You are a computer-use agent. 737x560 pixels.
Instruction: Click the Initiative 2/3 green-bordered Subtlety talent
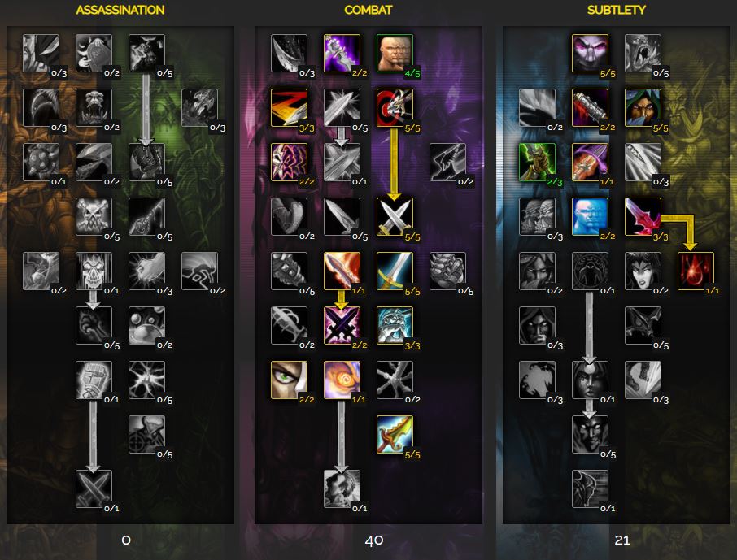click(537, 162)
